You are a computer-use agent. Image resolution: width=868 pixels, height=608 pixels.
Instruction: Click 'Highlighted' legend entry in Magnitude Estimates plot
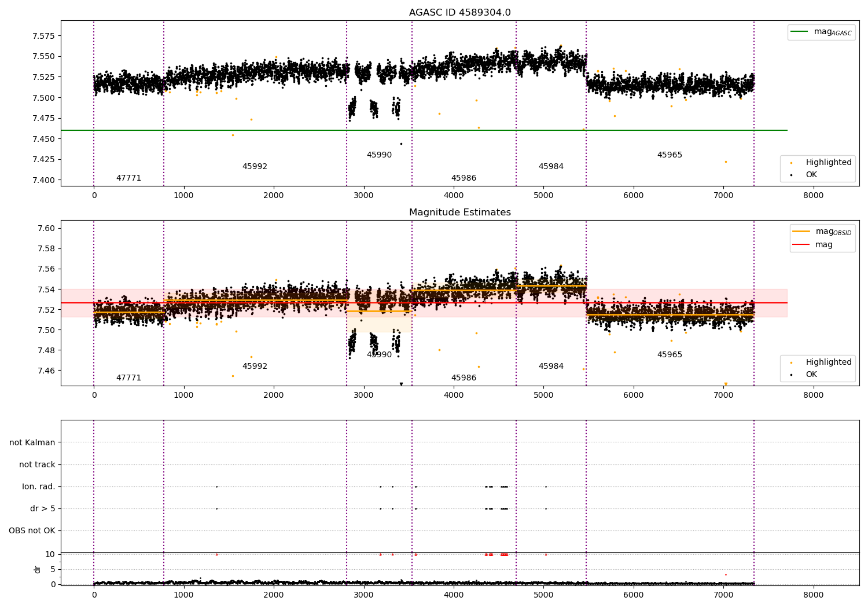(821, 362)
